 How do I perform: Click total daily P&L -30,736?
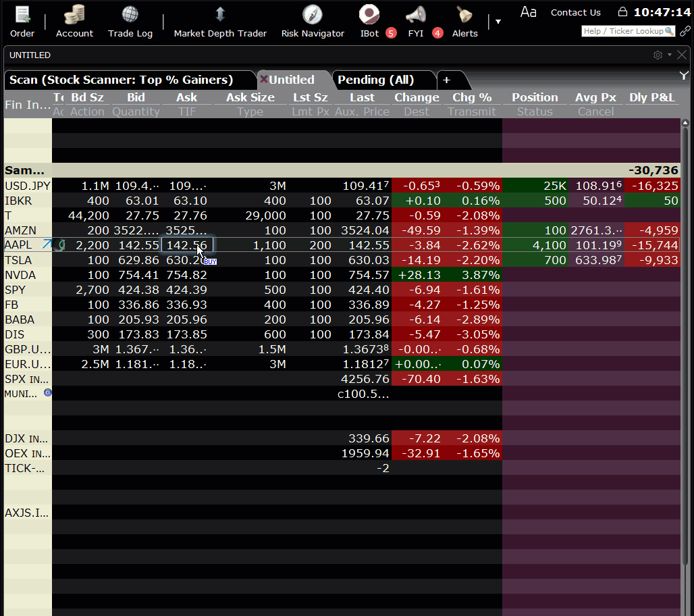tap(653, 170)
